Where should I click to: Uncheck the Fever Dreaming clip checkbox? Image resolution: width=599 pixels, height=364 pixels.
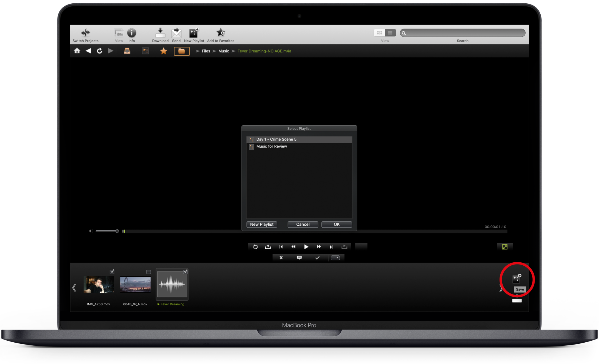pos(185,271)
